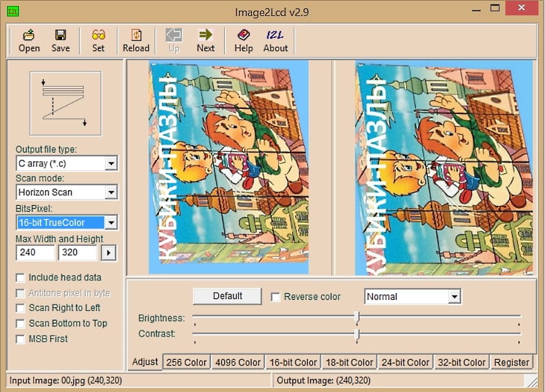Click the output image preview
545x392 pixels.
pyautogui.click(x=444, y=168)
